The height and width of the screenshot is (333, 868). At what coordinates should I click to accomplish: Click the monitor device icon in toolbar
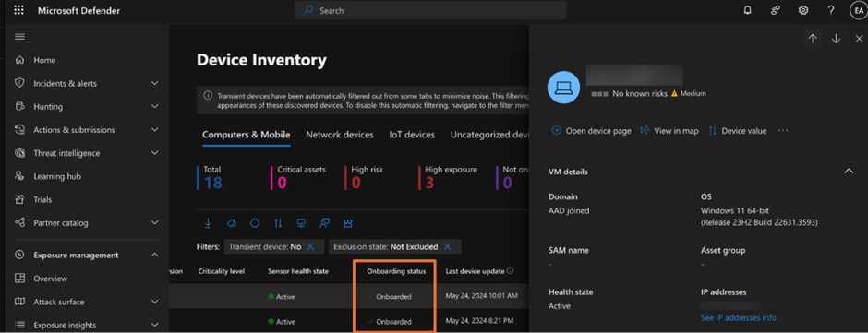coord(301,223)
